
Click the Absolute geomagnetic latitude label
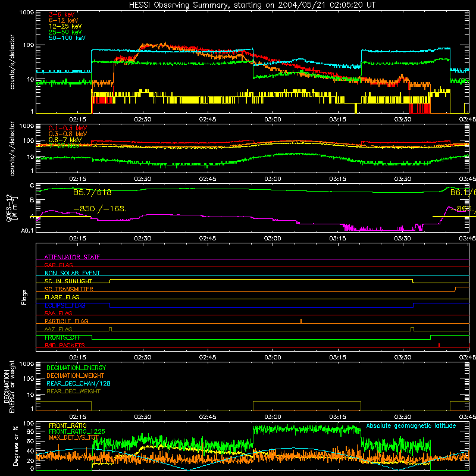tap(411, 426)
